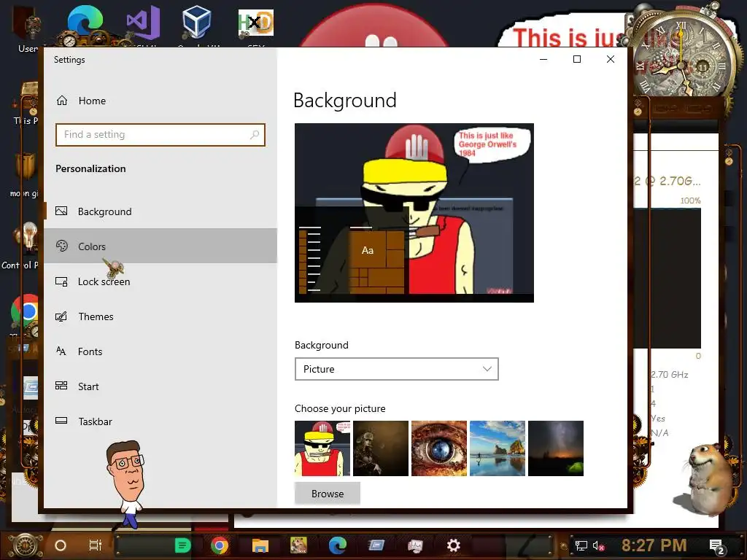Image resolution: width=747 pixels, height=560 pixels.
Task: Close the Settings window
Action: point(611,59)
